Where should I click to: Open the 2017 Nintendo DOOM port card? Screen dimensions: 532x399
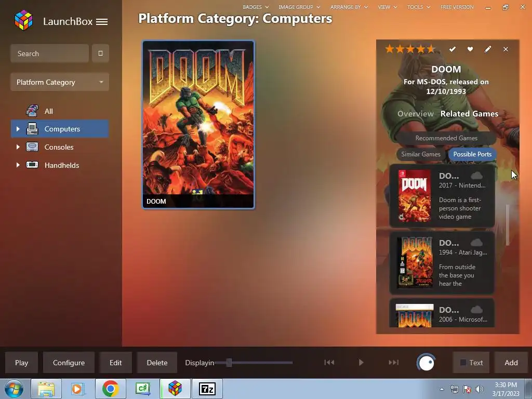[x=442, y=196]
